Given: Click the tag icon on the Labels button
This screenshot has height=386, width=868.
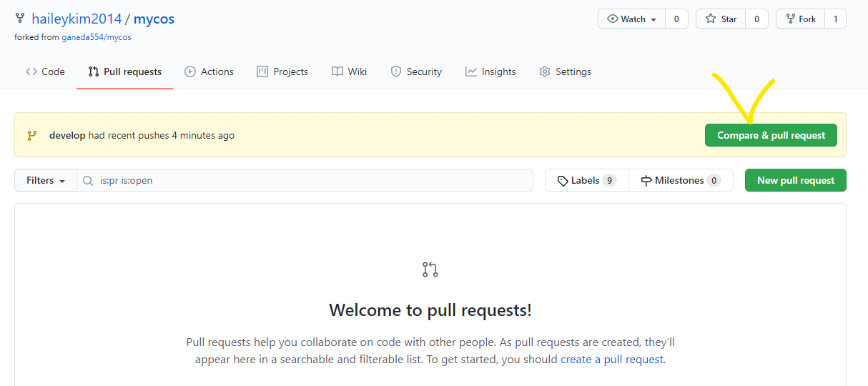Looking at the screenshot, I should tap(563, 180).
